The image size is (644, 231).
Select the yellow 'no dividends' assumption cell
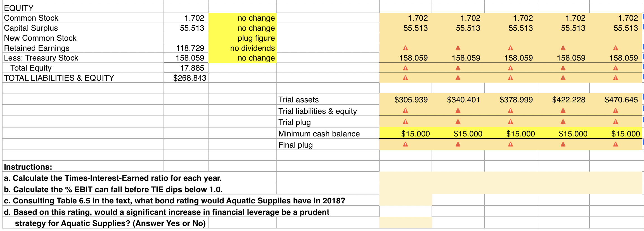pyautogui.click(x=242, y=48)
